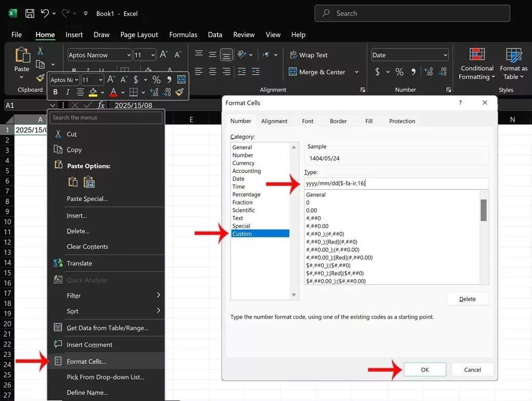
Task: Click the Conditional Formatting icon
Action: coord(477,55)
